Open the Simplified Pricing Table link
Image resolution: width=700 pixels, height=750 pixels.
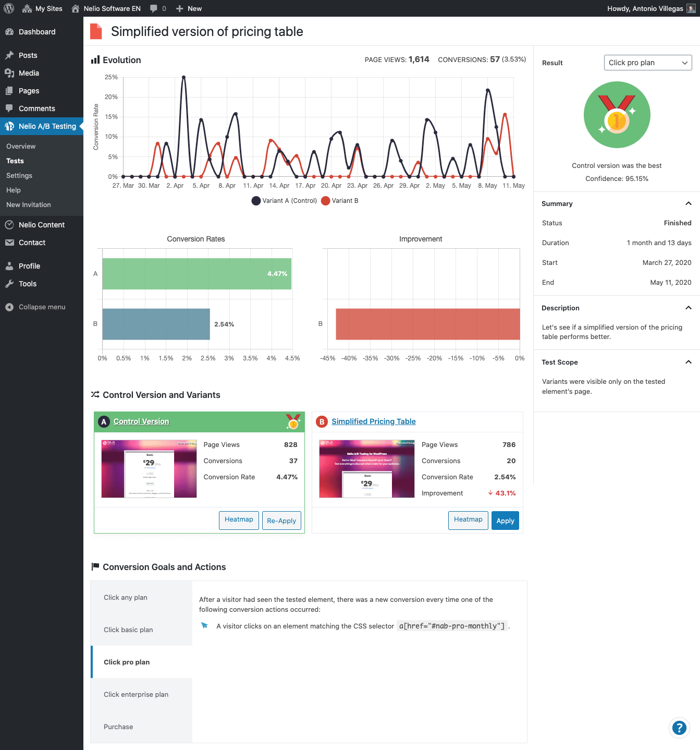point(374,421)
